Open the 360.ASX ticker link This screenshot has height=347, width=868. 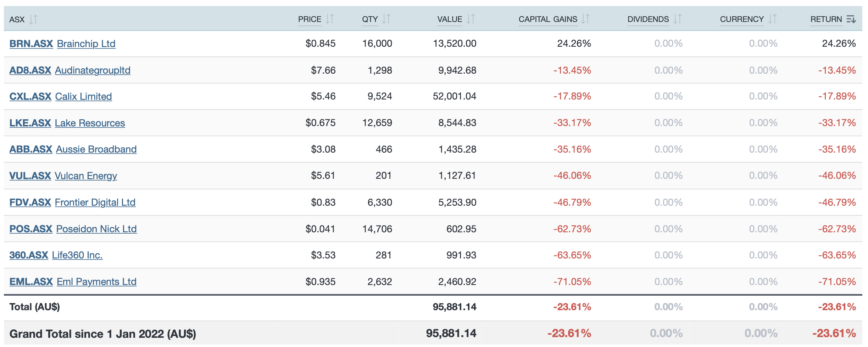pyautogui.click(x=29, y=255)
